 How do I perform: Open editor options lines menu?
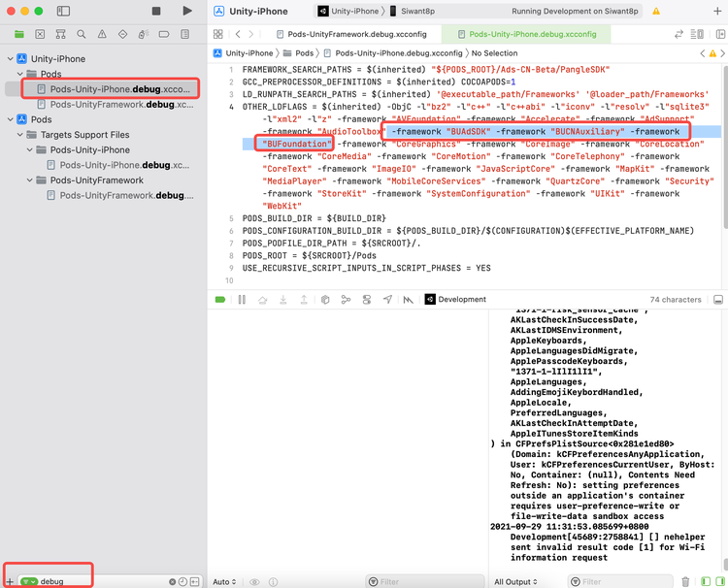[x=697, y=34]
